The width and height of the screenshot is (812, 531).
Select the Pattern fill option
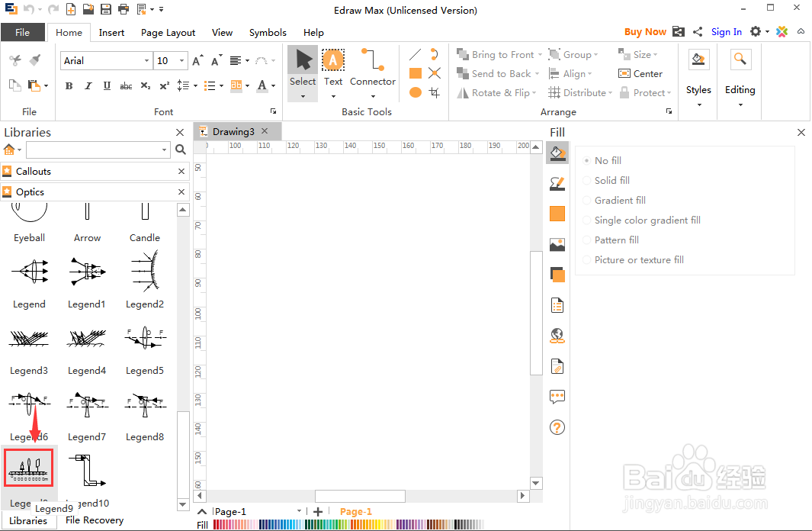click(611, 240)
